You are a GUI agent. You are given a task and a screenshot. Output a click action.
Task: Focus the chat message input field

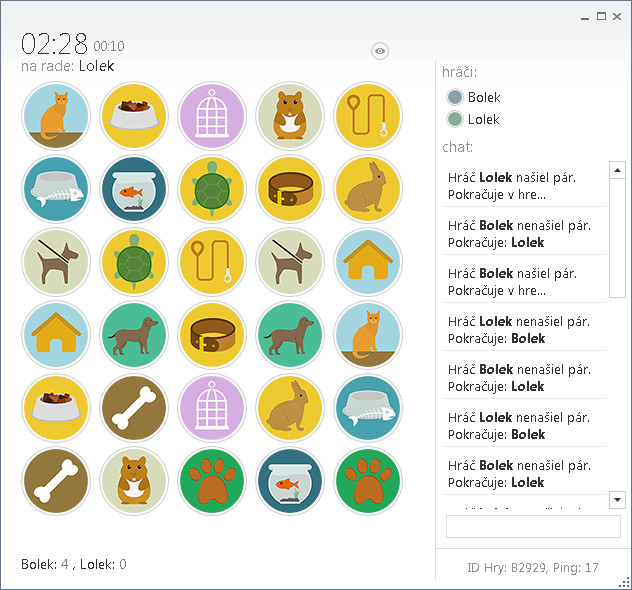(x=533, y=526)
